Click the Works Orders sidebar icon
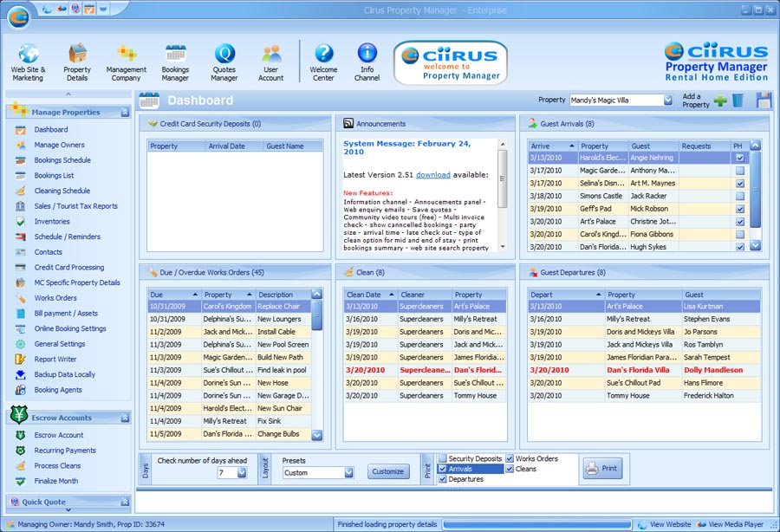Image resolution: width=780 pixels, height=532 pixels. (x=21, y=298)
